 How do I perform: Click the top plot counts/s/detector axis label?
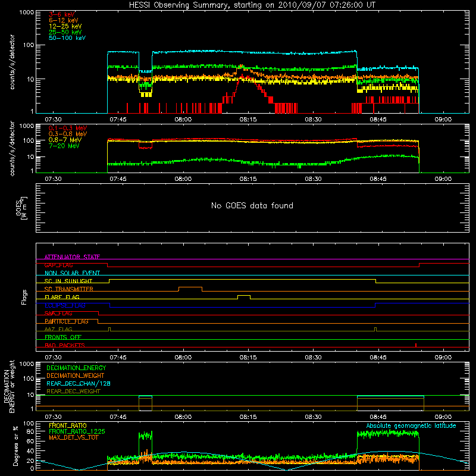12,62
